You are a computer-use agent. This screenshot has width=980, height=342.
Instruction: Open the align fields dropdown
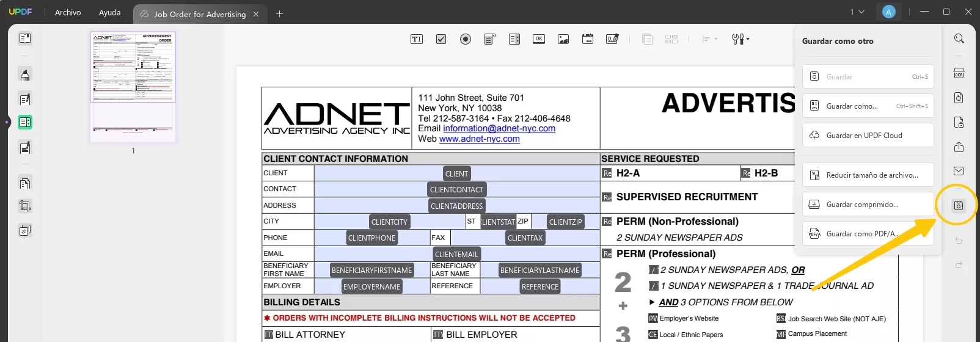710,39
